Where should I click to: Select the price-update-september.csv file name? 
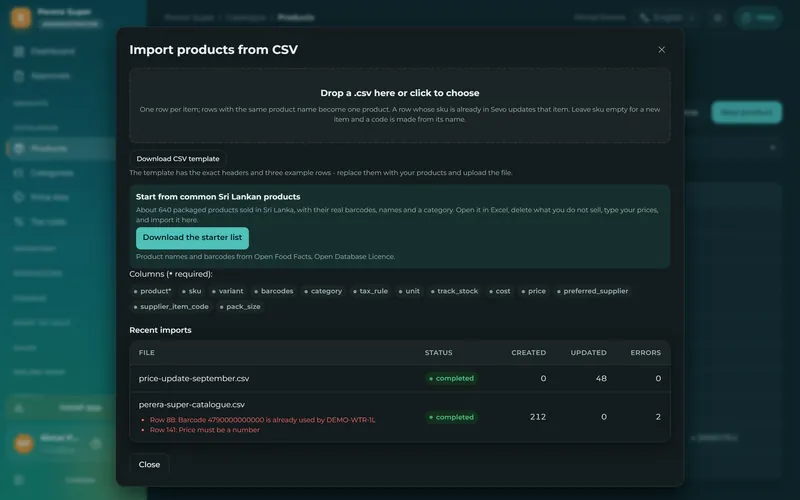(194, 379)
